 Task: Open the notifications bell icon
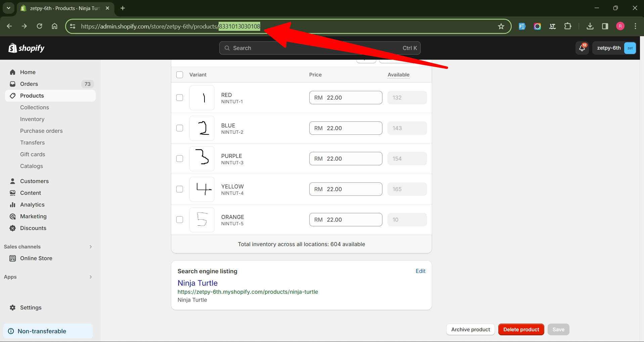click(x=582, y=48)
